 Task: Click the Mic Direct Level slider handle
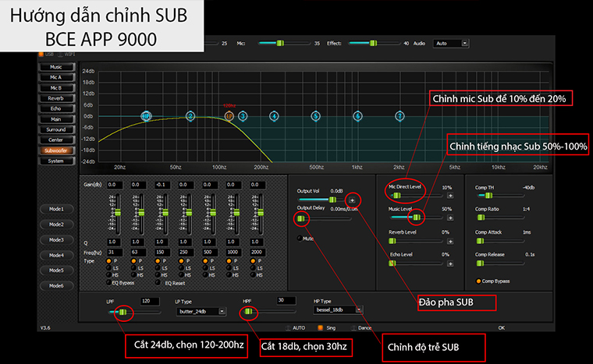pyautogui.click(x=396, y=196)
